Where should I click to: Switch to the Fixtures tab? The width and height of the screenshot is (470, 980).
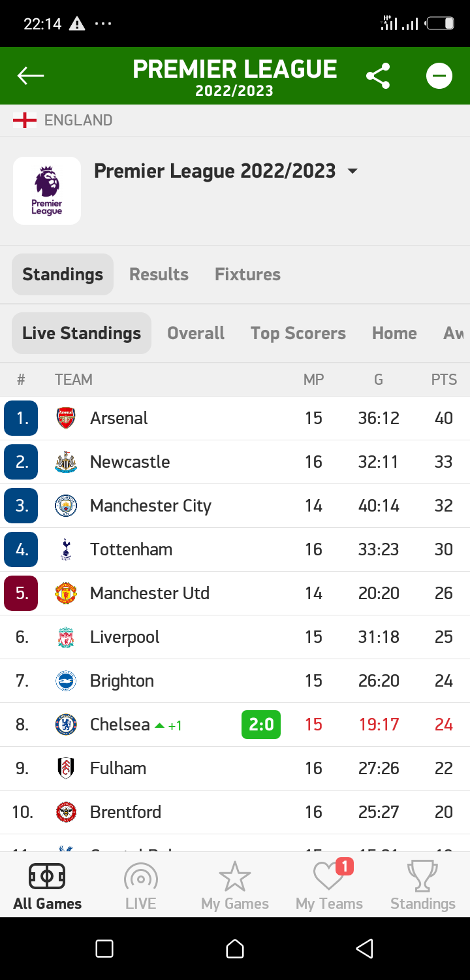click(247, 274)
